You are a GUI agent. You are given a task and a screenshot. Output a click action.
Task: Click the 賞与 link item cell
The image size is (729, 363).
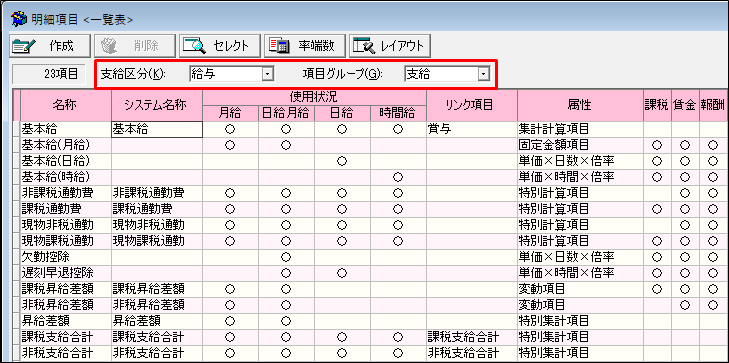click(x=471, y=130)
